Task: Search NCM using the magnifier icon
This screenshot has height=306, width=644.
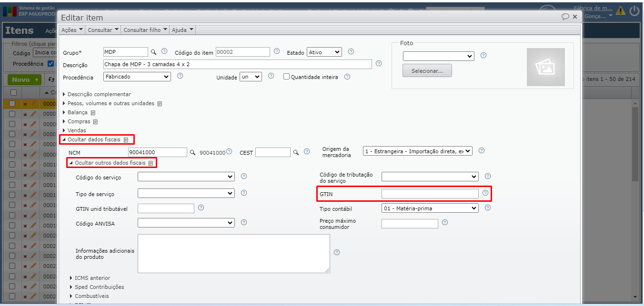Action: click(193, 152)
